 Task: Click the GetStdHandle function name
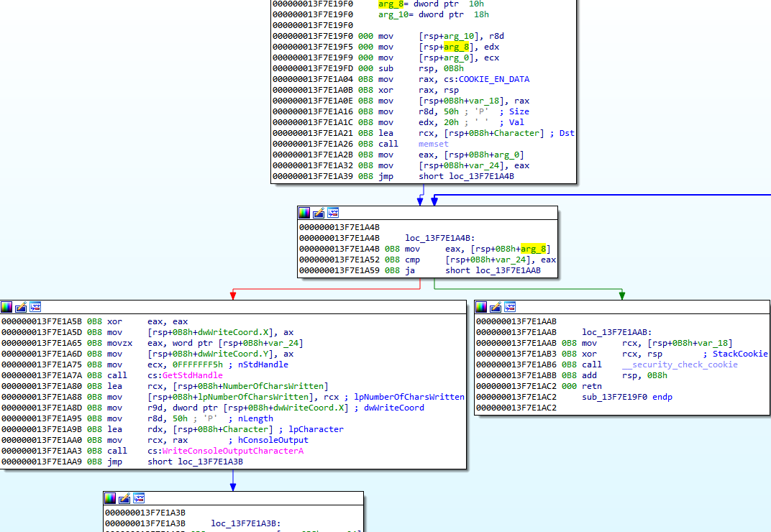(193, 375)
